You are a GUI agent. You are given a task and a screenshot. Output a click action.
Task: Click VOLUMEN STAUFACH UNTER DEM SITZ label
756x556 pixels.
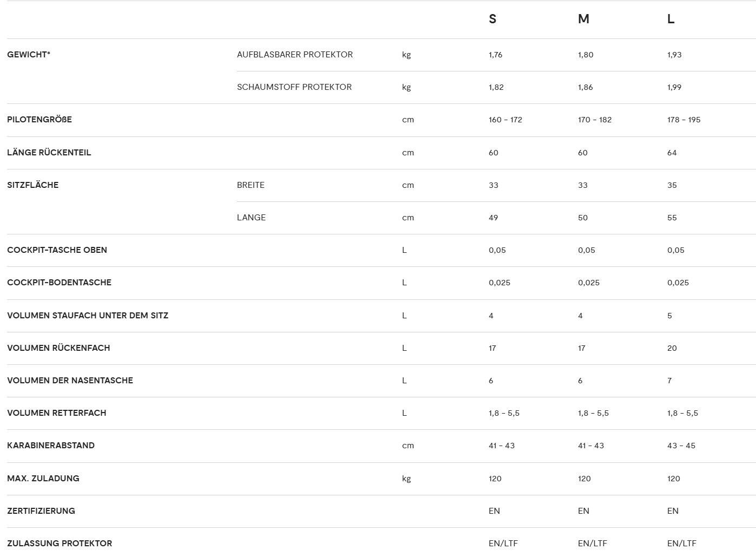pos(88,315)
